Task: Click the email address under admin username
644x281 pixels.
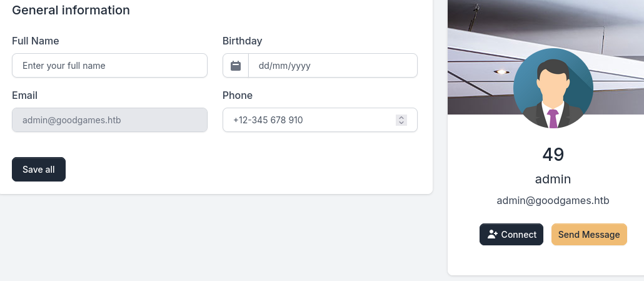Action: point(553,201)
